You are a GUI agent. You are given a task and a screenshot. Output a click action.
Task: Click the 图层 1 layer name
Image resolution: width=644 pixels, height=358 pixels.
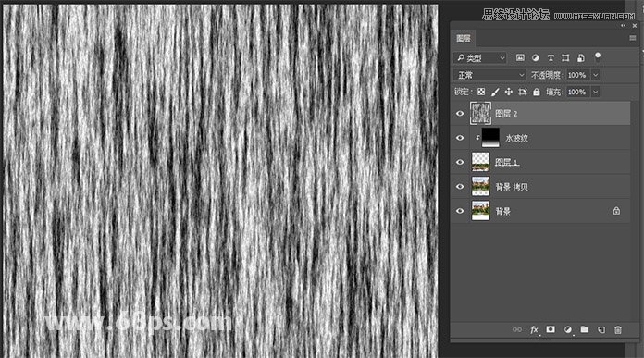[x=507, y=163]
